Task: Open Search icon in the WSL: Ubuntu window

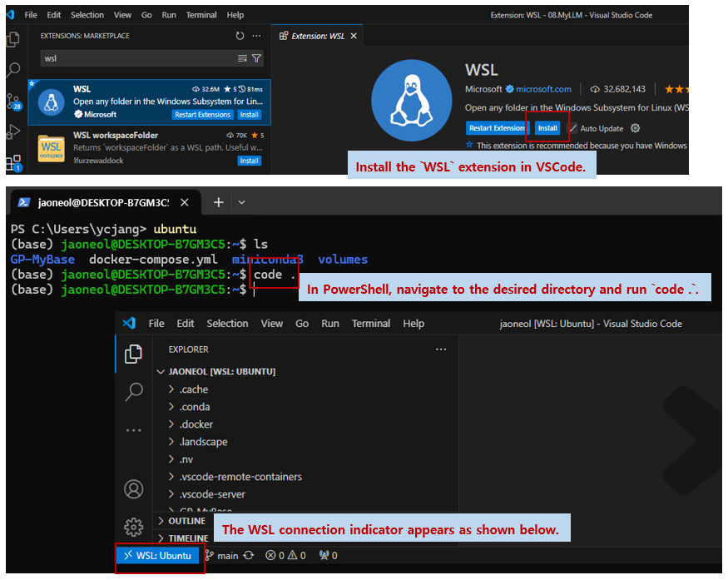Action: pos(134,391)
